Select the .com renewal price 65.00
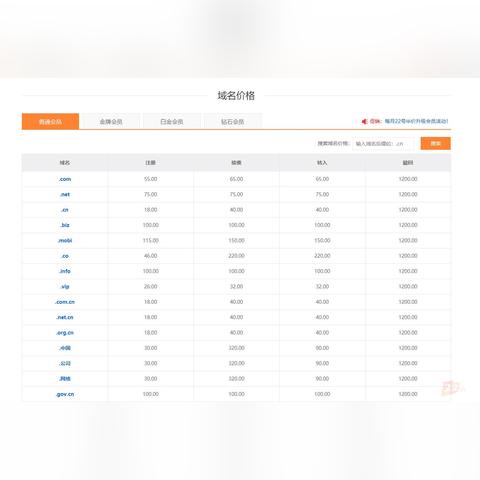This screenshot has height=480, width=480. 236,179
